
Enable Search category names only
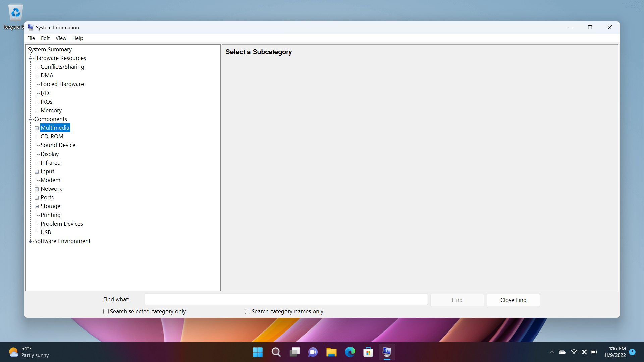[247, 311]
